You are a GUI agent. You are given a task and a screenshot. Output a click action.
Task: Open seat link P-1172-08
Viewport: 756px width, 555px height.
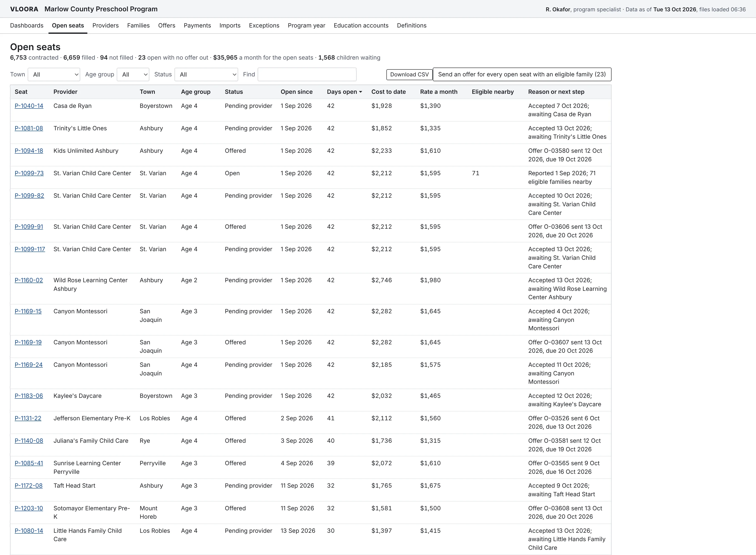tap(29, 486)
